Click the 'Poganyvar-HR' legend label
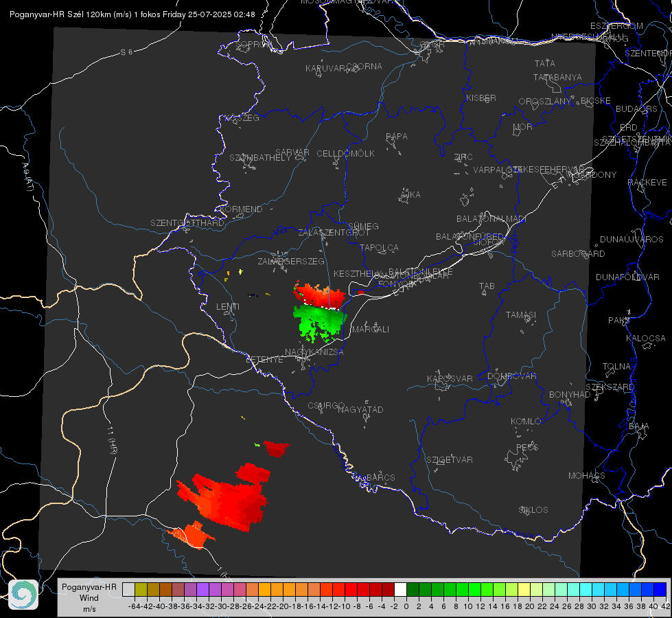Image resolution: width=672 pixels, height=618 pixels. click(89, 586)
